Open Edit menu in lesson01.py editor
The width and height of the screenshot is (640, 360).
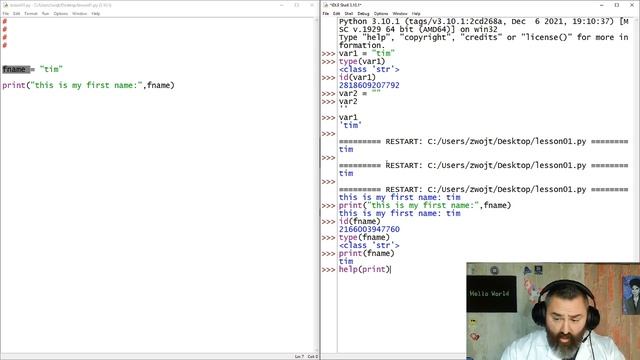click(x=16, y=13)
